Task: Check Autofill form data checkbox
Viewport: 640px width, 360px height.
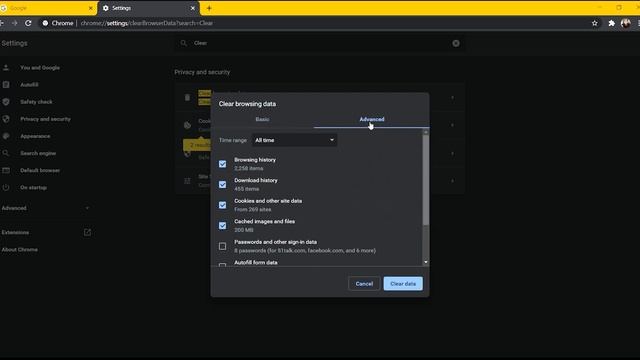Action: point(222,264)
